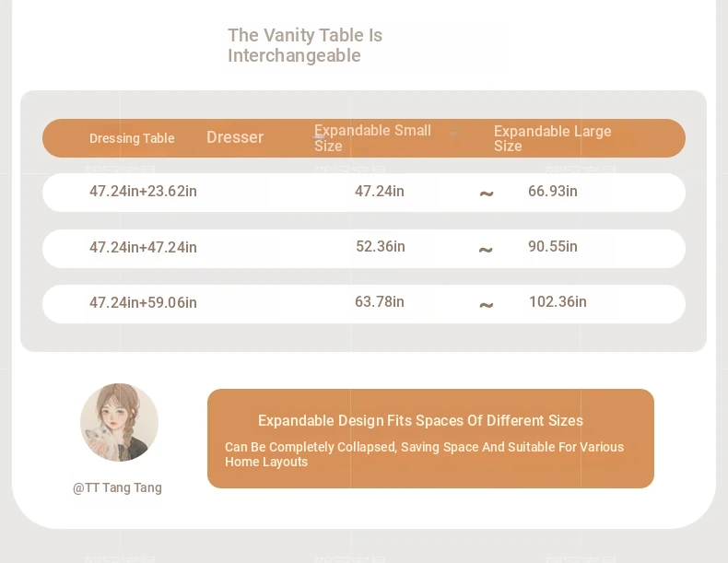The height and width of the screenshot is (563, 728).
Task: Click the tilde symbol before 66.93in
Action: coord(487,194)
